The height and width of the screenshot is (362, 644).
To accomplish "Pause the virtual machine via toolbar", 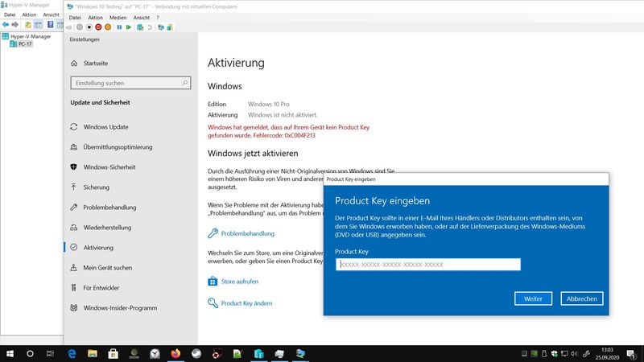I will tap(119, 27).
